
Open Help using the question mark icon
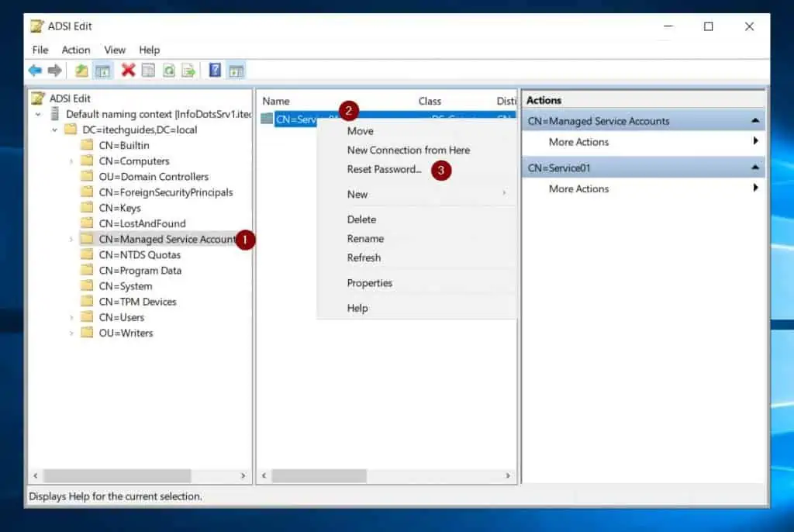click(215, 70)
